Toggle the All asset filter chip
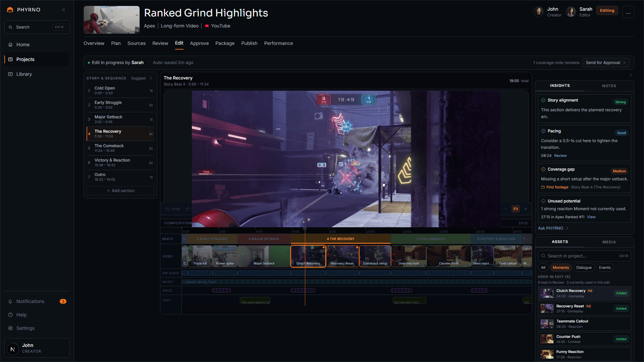The height and width of the screenshot is (362, 644). (x=543, y=267)
